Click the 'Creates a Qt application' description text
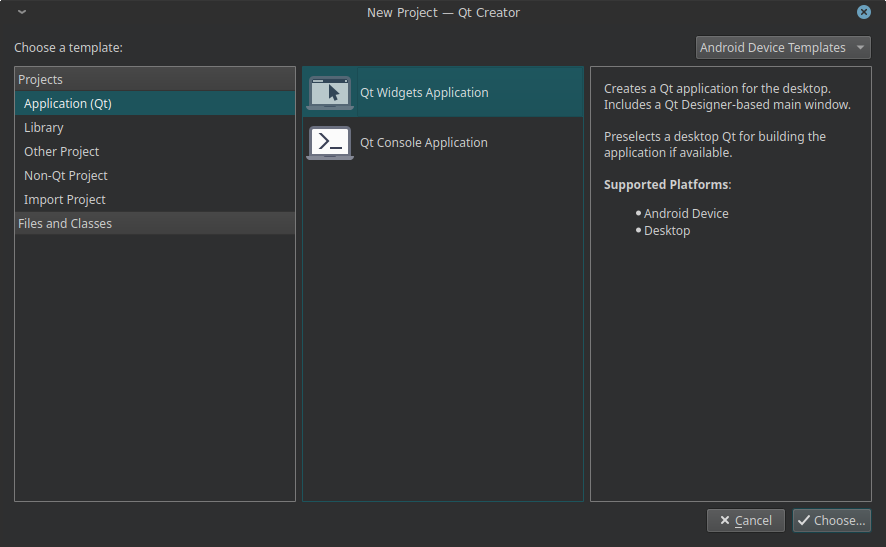This screenshot has height=547, width=886. [x=727, y=97]
